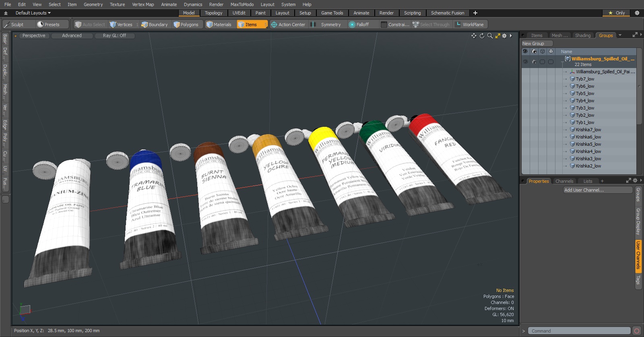The image size is (644, 337).
Task: Click the yellow viewport maximize arrows icon
Action: point(498,36)
